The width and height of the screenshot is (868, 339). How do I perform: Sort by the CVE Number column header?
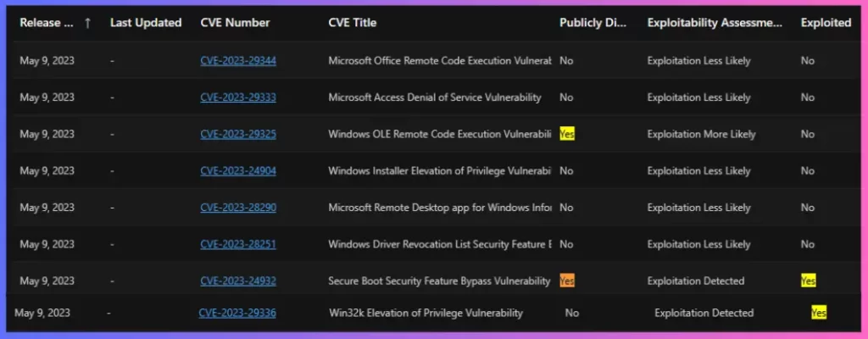[x=235, y=23]
